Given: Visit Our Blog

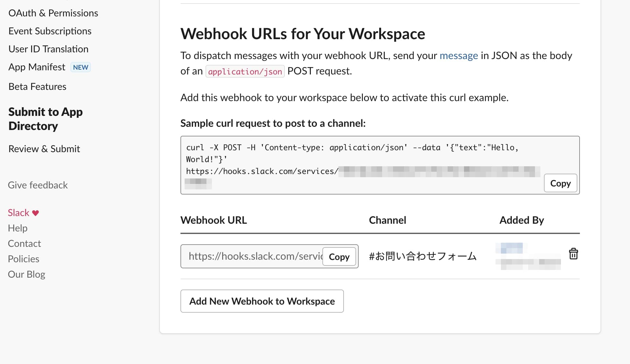Looking at the screenshot, I should pos(26,274).
